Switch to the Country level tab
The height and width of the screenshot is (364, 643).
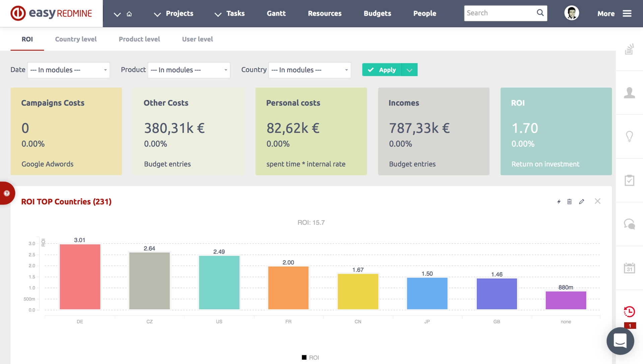point(76,39)
